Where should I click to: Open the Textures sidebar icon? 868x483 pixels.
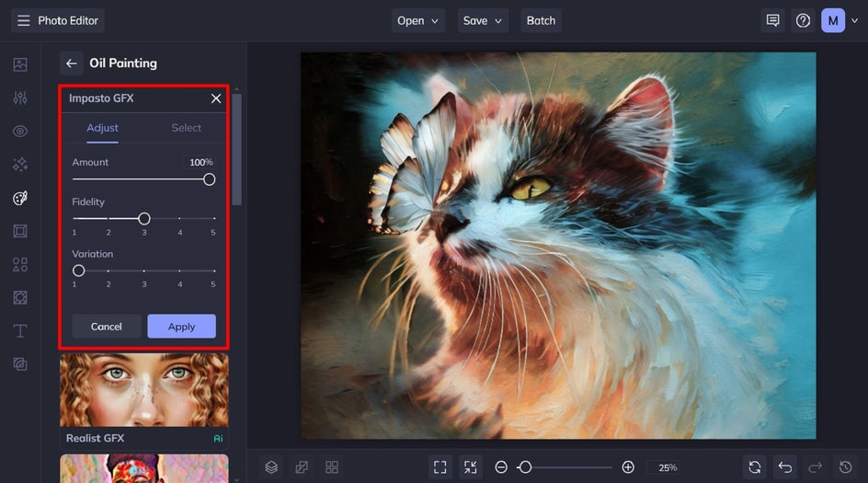tap(20, 364)
